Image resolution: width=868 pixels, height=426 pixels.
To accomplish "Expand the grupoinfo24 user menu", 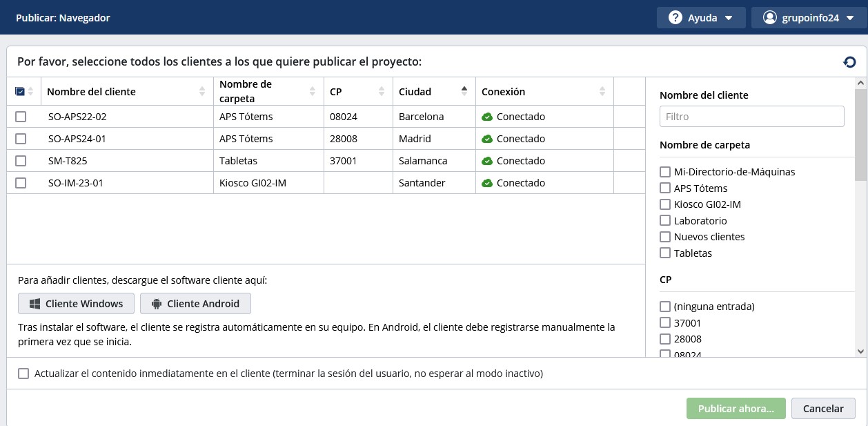I will tap(809, 18).
